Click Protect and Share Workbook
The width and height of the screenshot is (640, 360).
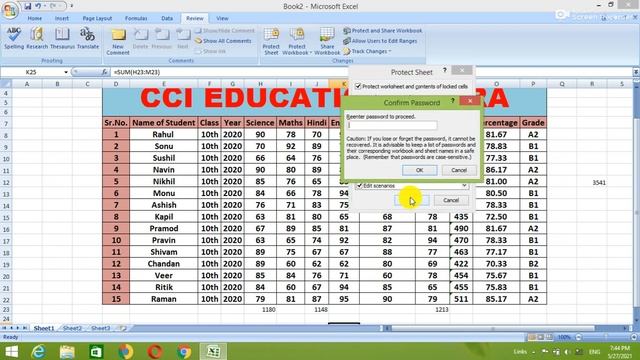click(383, 31)
